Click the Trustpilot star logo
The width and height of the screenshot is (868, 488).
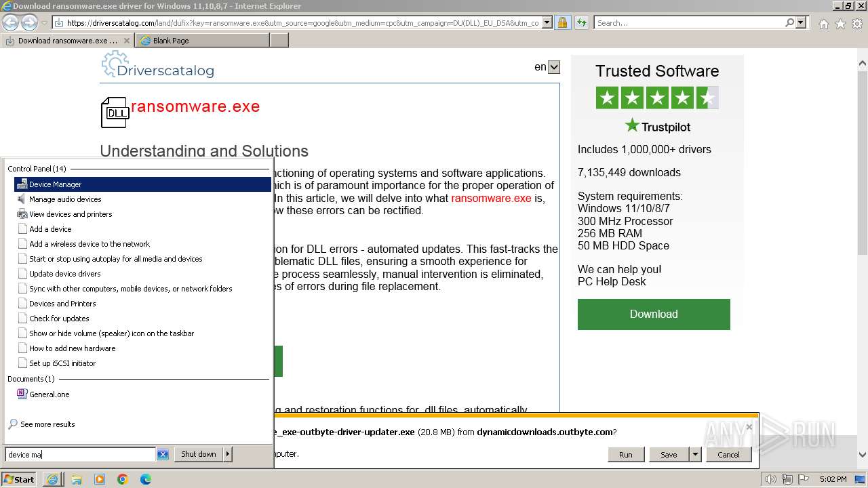tap(632, 125)
